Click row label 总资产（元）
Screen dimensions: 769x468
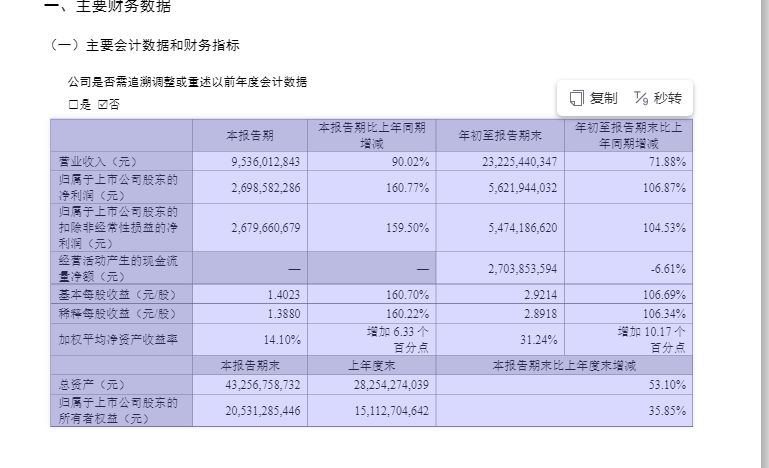pos(92,385)
